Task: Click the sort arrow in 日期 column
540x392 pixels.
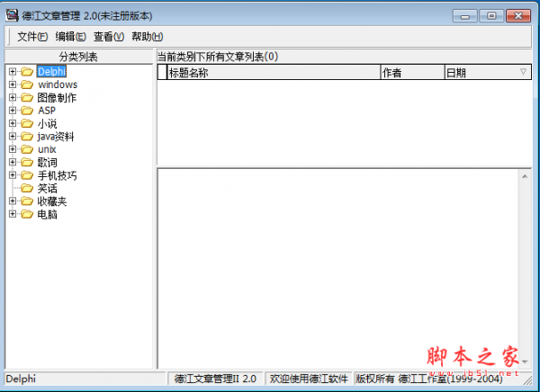Action: [523, 72]
